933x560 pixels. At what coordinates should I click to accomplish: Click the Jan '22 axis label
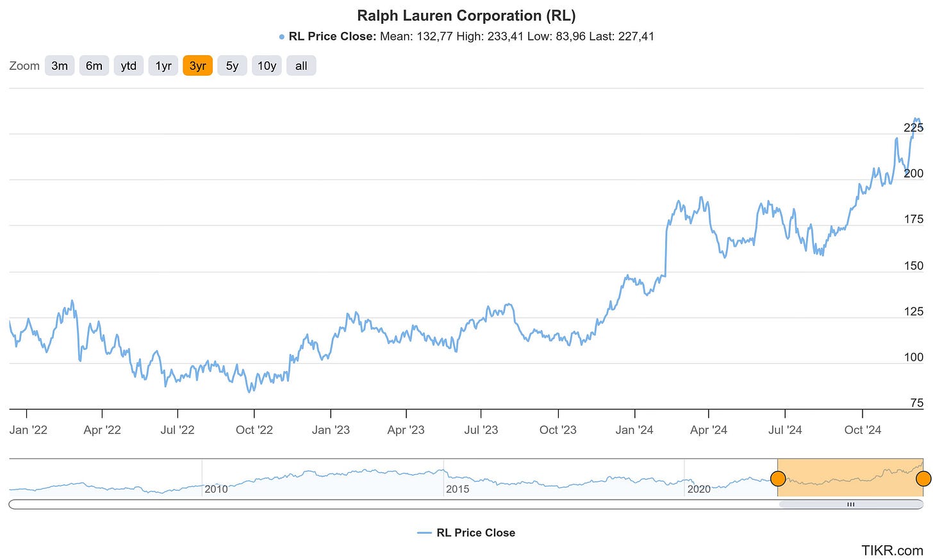(28, 430)
